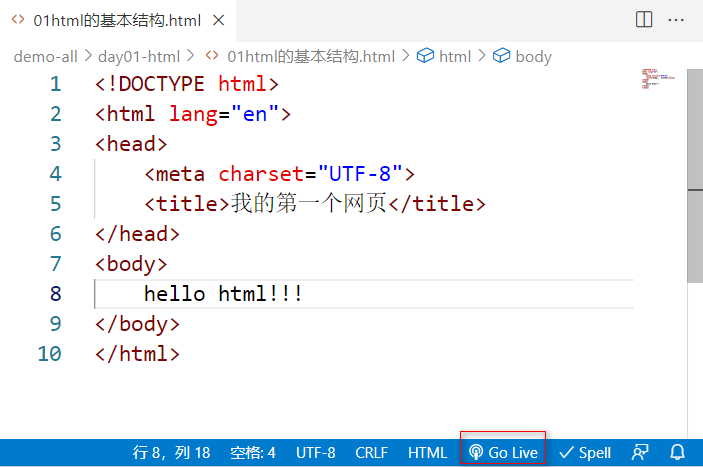This screenshot has width=703, height=467.
Task: Open the demo-all breadcrumb folder
Action: tap(45, 56)
